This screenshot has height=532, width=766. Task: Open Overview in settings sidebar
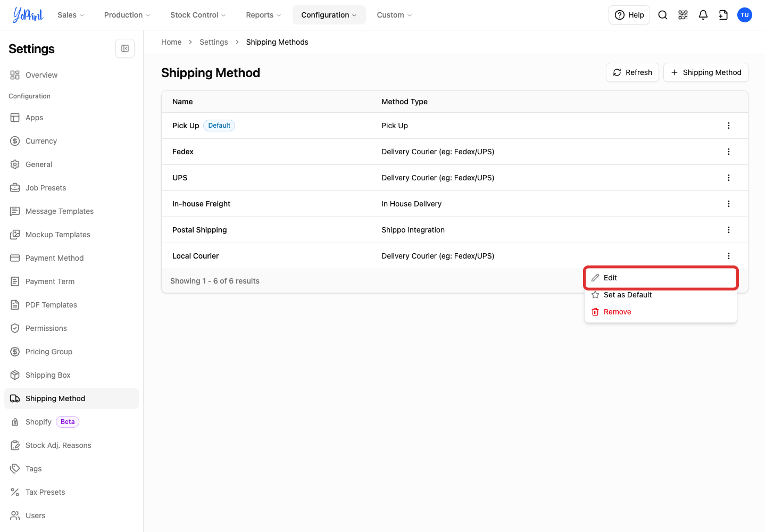(x=71, y=75)
